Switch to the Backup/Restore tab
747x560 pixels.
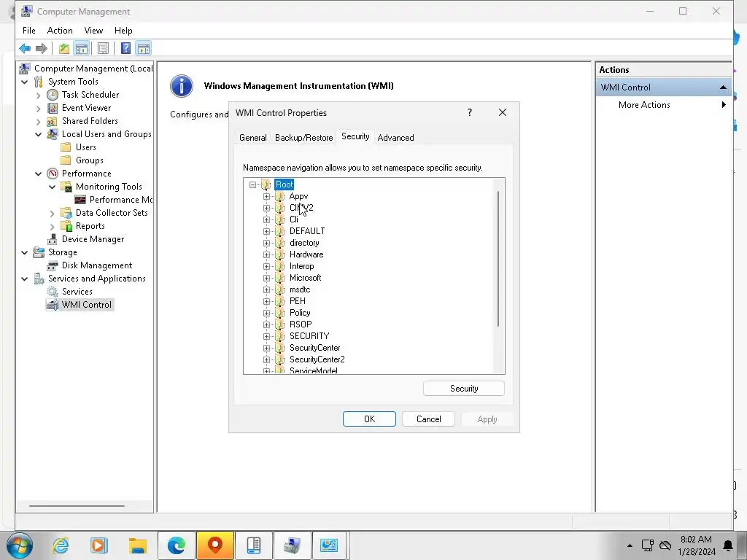(x=304, y=138)
